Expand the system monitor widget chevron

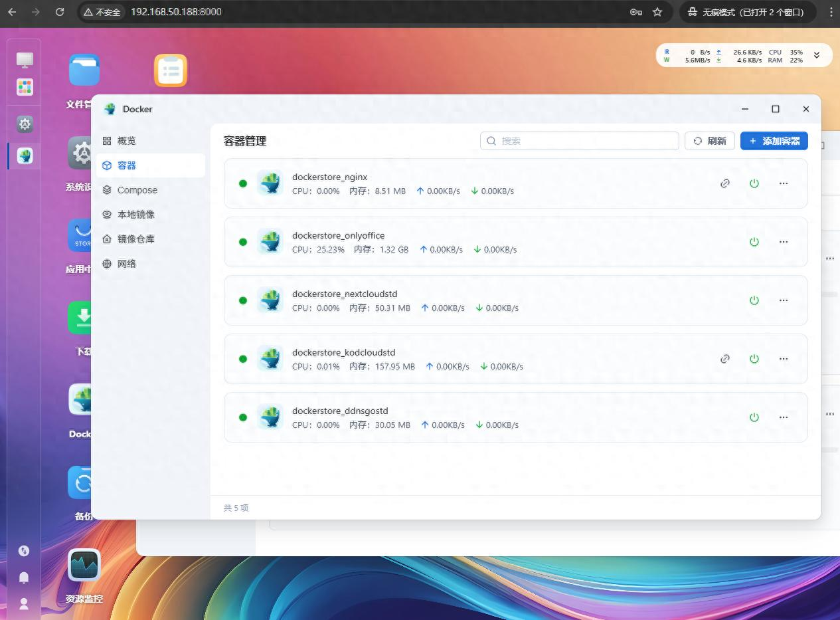click(817, 56)
